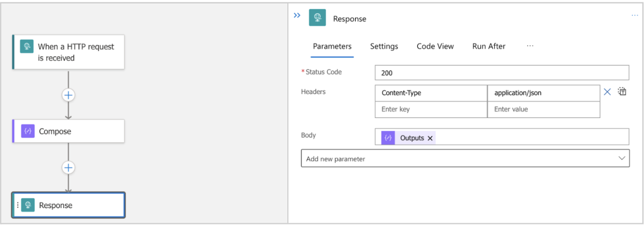
Task: Show more tabs via the ellipsis
Action: click(530, 46)
